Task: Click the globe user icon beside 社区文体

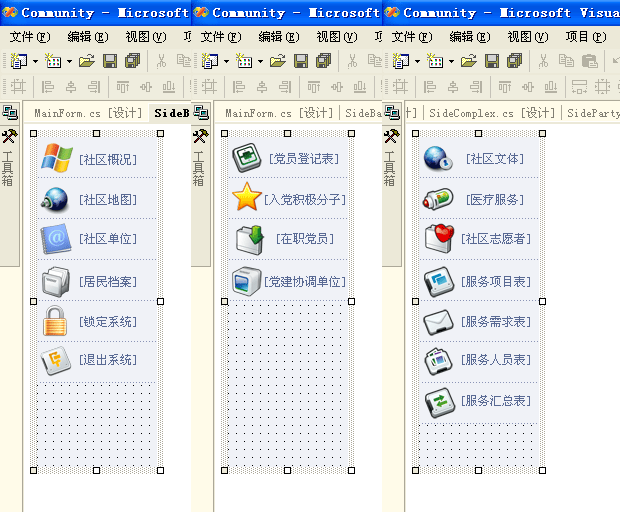Action: coord(438,158)
